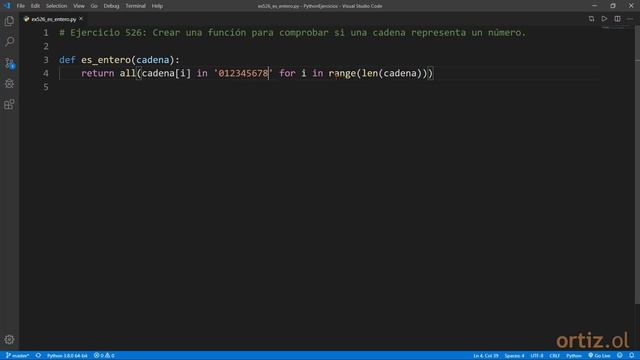Open the Go menu
The height and width of the screenshot is (360, 640).
[x=94, y=6]
